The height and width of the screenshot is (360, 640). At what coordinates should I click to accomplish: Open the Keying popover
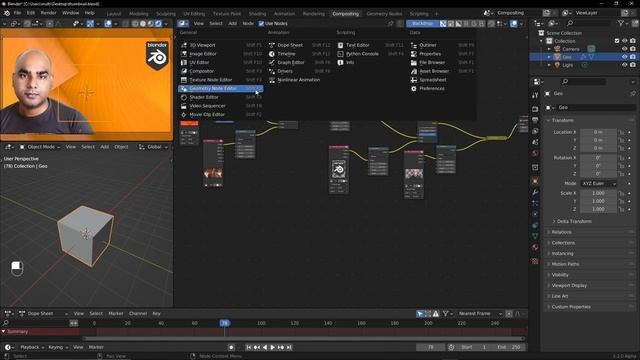point(58,347)
